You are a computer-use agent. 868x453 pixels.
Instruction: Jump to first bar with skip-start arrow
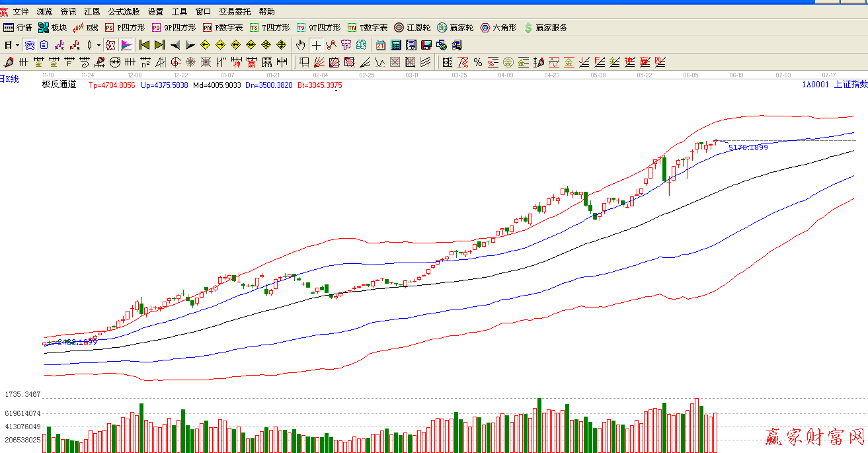click(144, 45)
